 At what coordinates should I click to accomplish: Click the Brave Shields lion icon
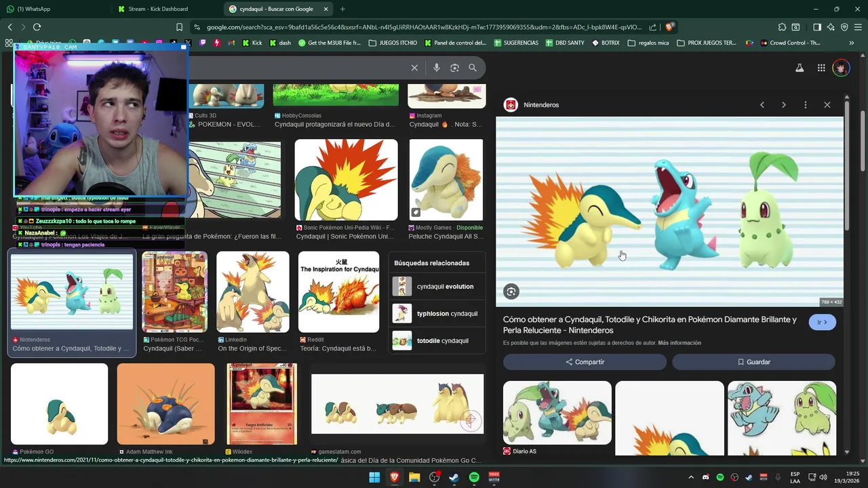670,27
